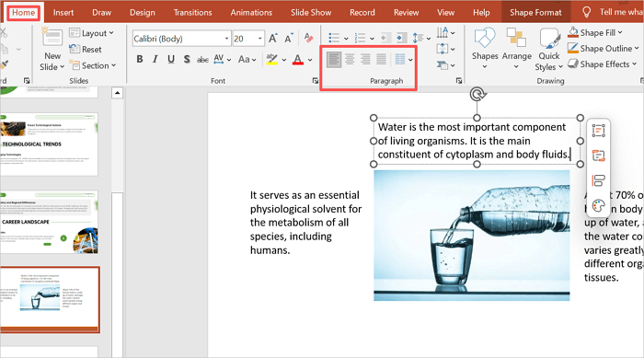Toggle text Shadow formatting
644x358 pixels.
tap(187, 60)
